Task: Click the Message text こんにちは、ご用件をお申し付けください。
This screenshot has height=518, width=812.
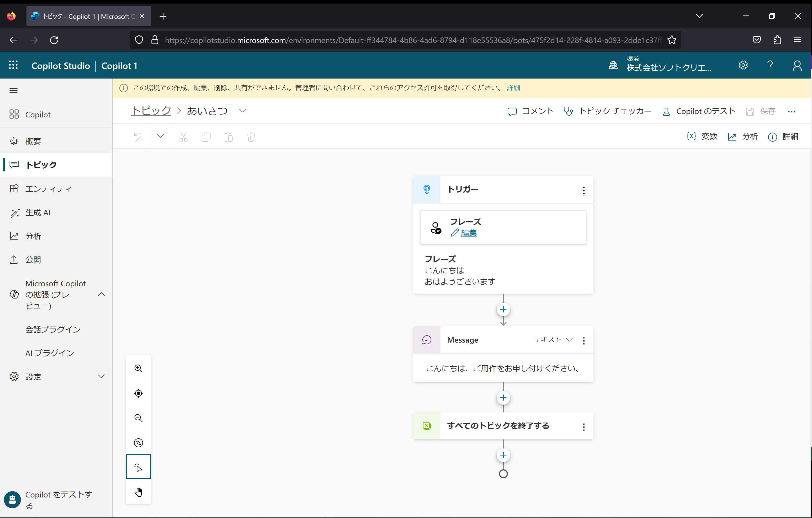Action: [x=503, y=368]
